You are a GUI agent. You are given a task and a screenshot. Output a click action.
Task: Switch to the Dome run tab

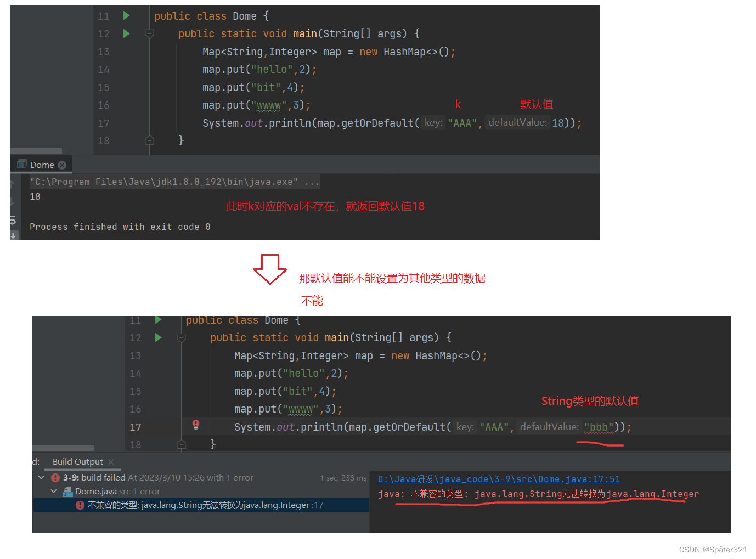click(x=42, y=165)
